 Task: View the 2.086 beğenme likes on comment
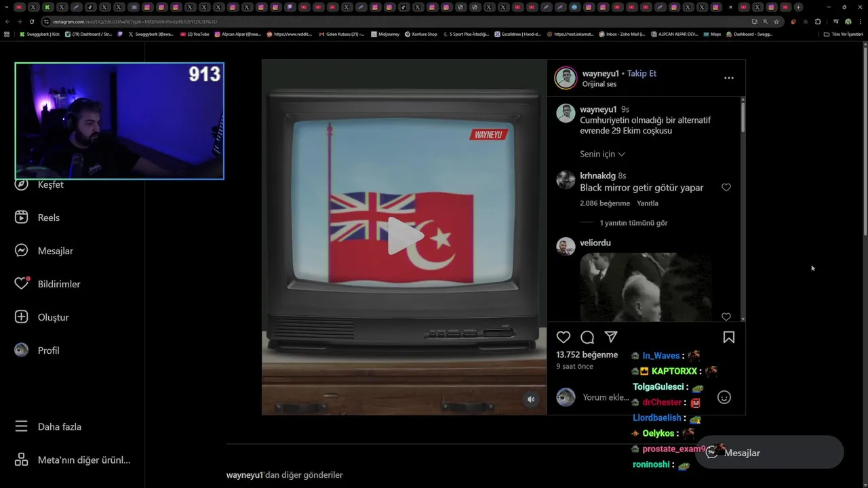[x=605, y=203]
